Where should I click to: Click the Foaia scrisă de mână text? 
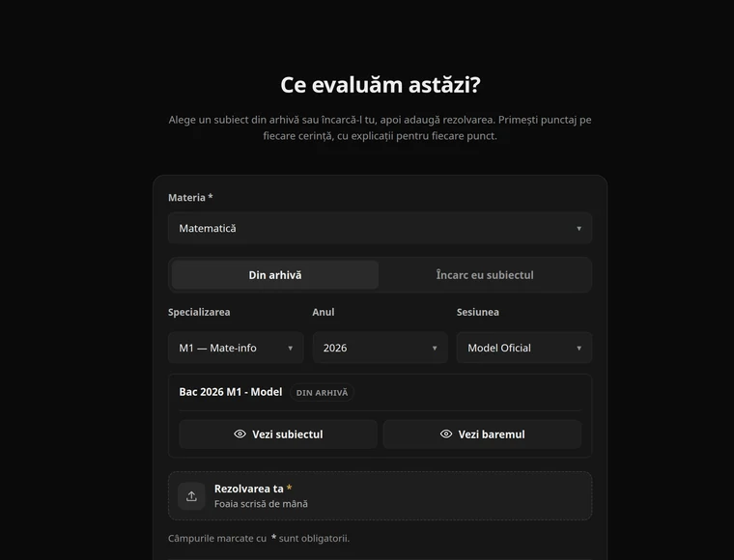pyautogui.click(x=261, y=504)
